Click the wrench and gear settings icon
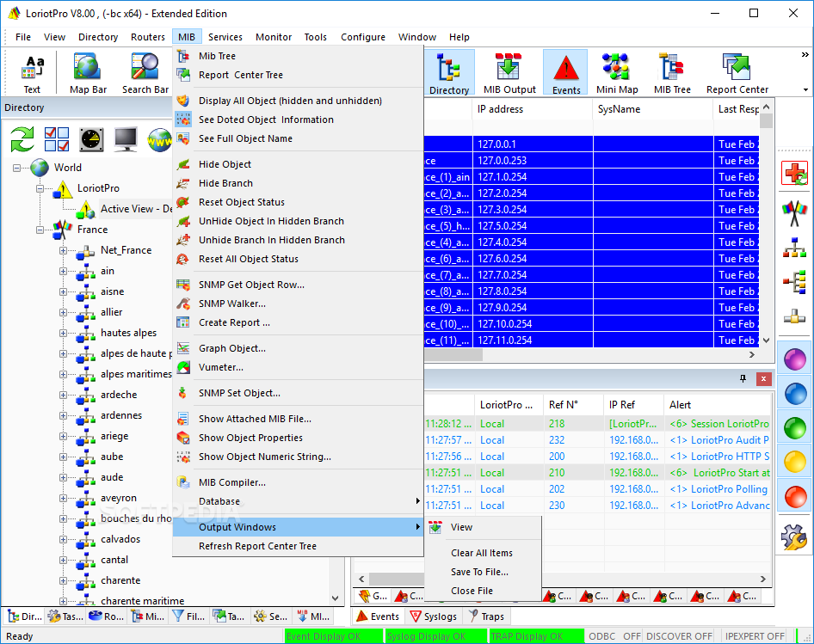The height and width of the screenshot is (644, 814). coord(794,537)
